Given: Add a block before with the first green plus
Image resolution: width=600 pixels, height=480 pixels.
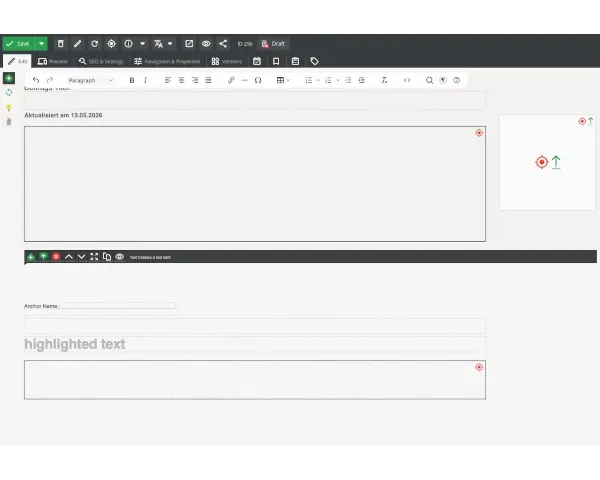Looking at the screenshot, I should 31,257.
